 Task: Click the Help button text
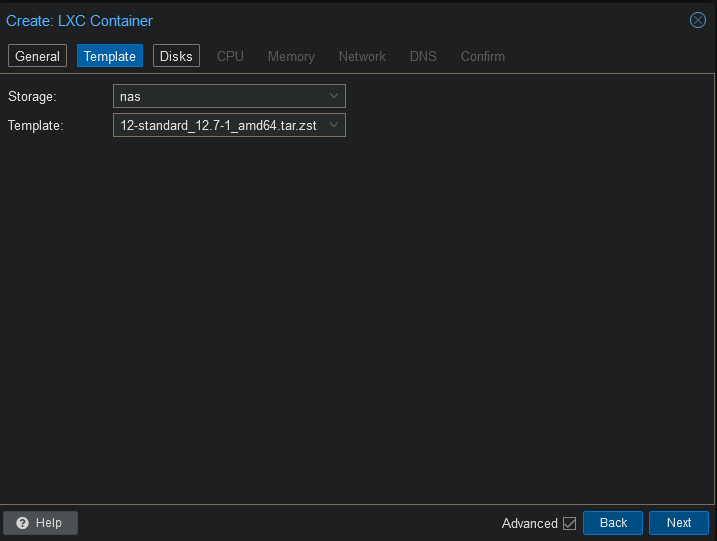pos(49,523)
